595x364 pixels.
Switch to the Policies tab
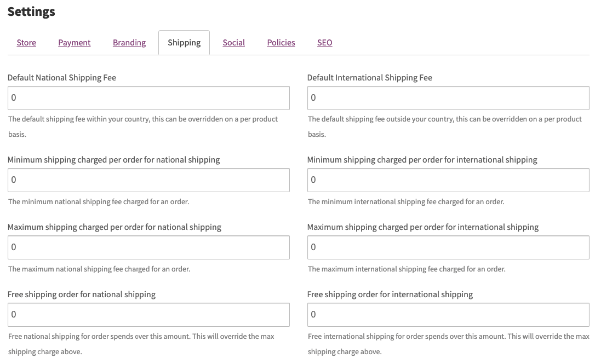(281, 43)
